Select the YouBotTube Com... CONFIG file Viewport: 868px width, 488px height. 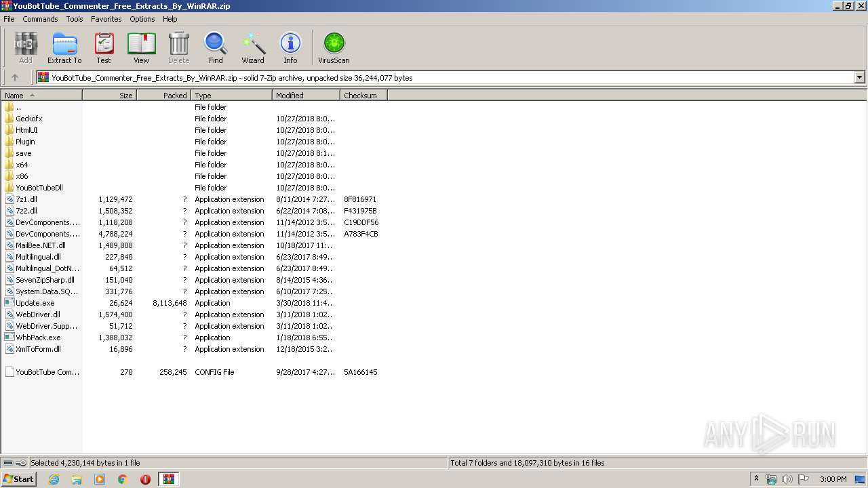pos(42,372)
